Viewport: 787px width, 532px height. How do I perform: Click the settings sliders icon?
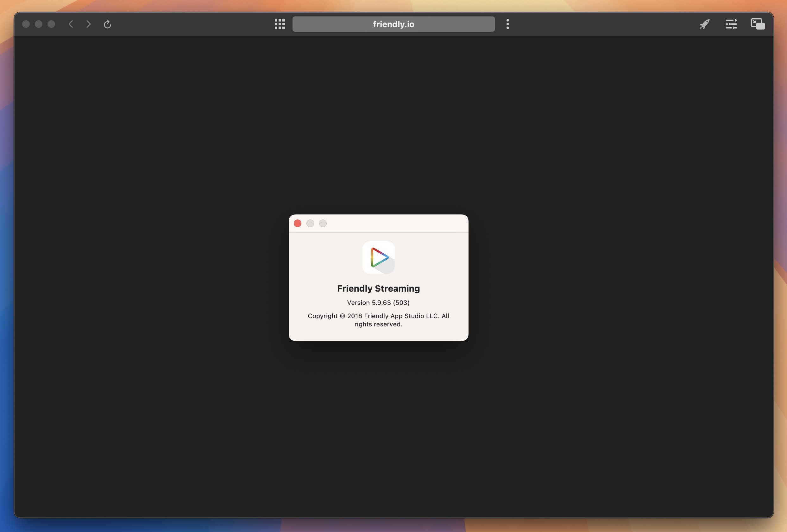click(731, 24)
